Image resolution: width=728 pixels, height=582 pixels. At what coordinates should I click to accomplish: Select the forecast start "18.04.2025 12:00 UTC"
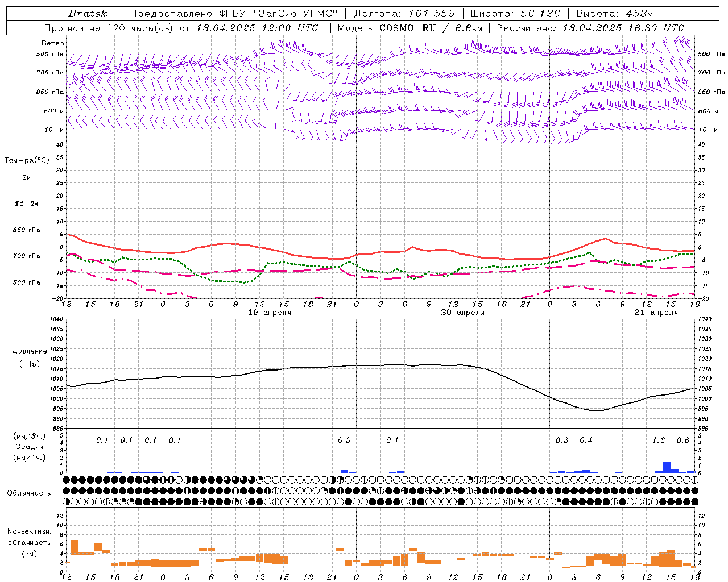pos(257,28)
